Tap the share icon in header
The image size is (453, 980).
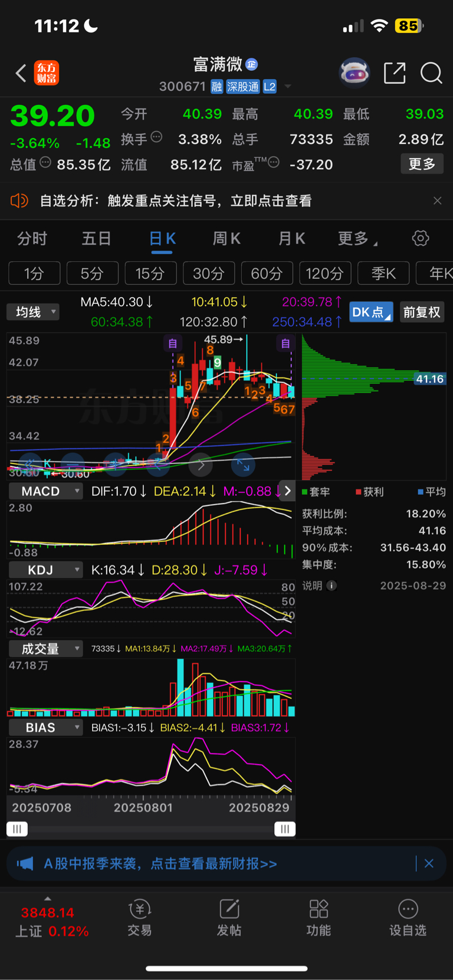[x=395, y=73]
